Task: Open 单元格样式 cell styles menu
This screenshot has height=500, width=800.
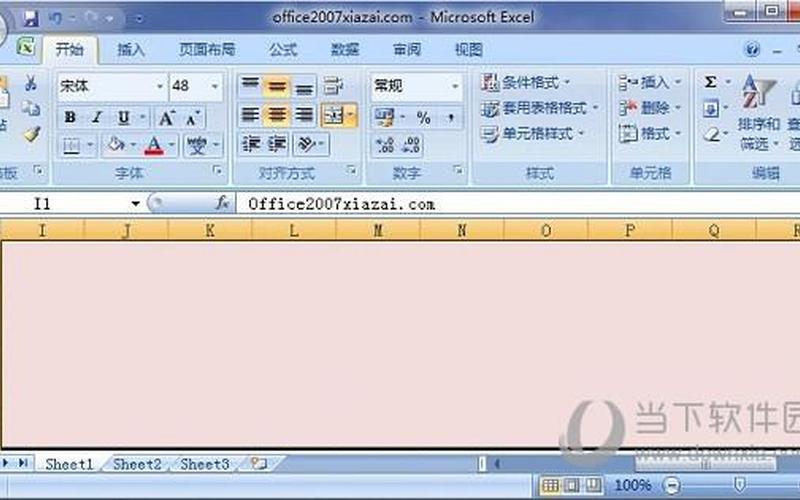Action: coord(533,134)
